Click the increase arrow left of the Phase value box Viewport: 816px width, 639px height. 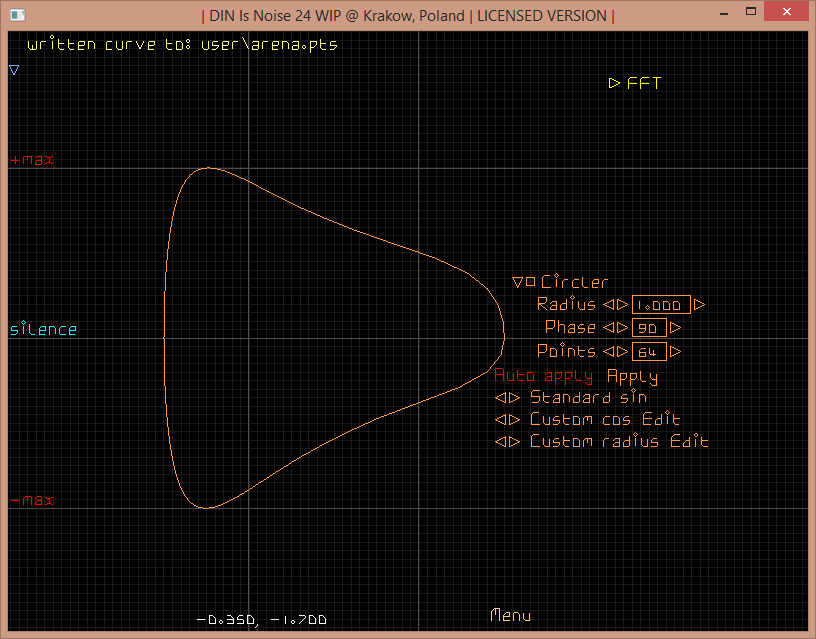pyautogui.click(x=621, y=328)
